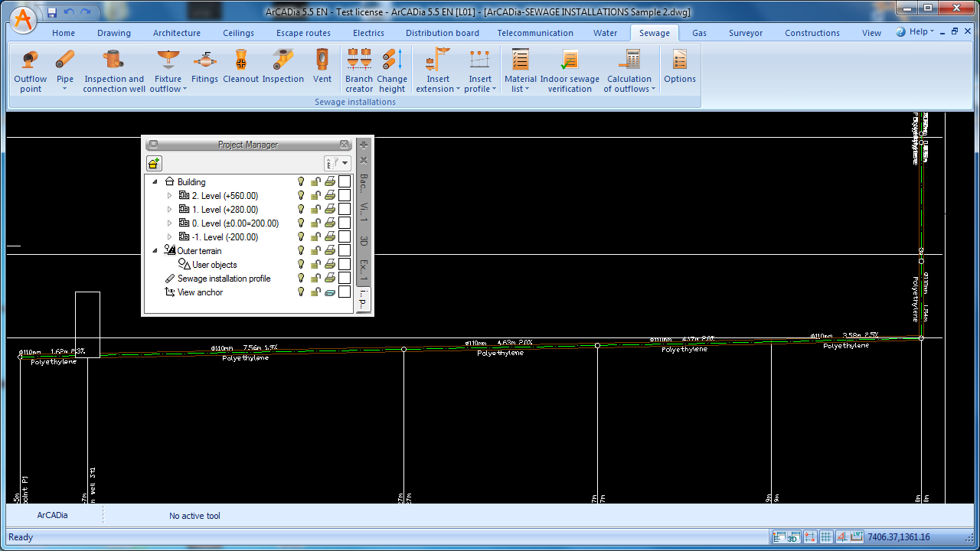
Task: Select the View anchor tree item
Action: click(x=200, y=292)
